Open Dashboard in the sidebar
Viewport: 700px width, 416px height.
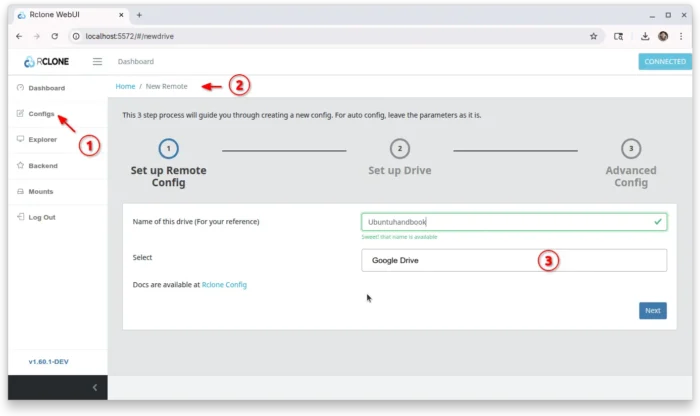click(x=46, y=88)
